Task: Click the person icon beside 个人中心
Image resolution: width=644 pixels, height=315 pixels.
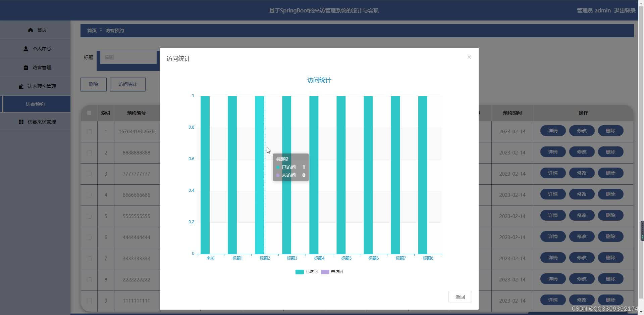Action: coord(26,49)
